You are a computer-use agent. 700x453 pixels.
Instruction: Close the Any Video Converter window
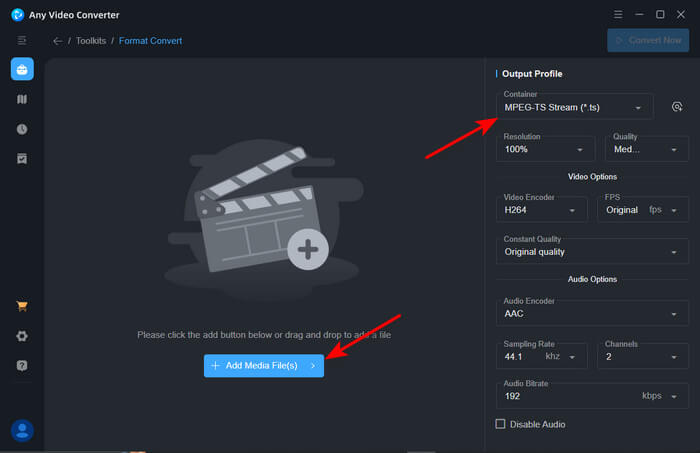pyautogui.click(x=681, y=15)
